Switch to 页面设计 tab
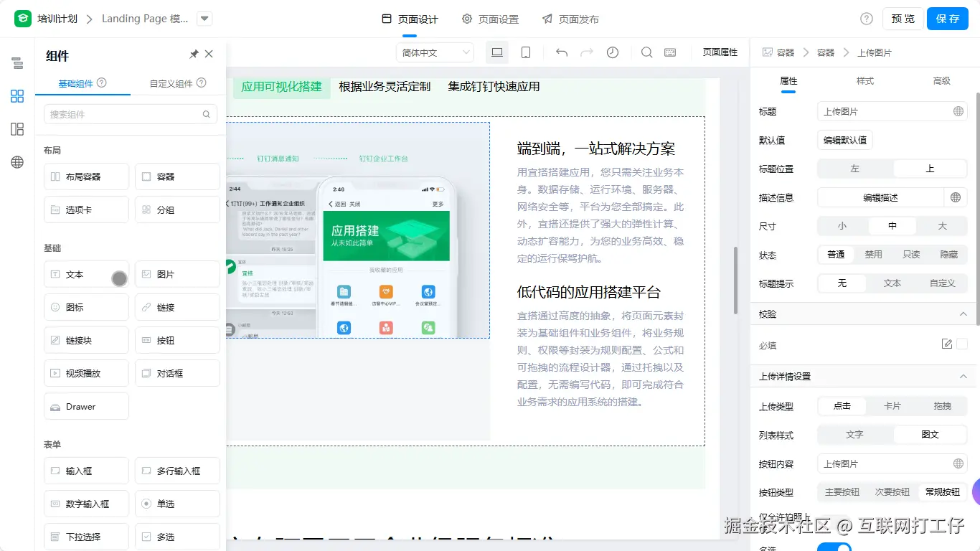 pos(410,19)
